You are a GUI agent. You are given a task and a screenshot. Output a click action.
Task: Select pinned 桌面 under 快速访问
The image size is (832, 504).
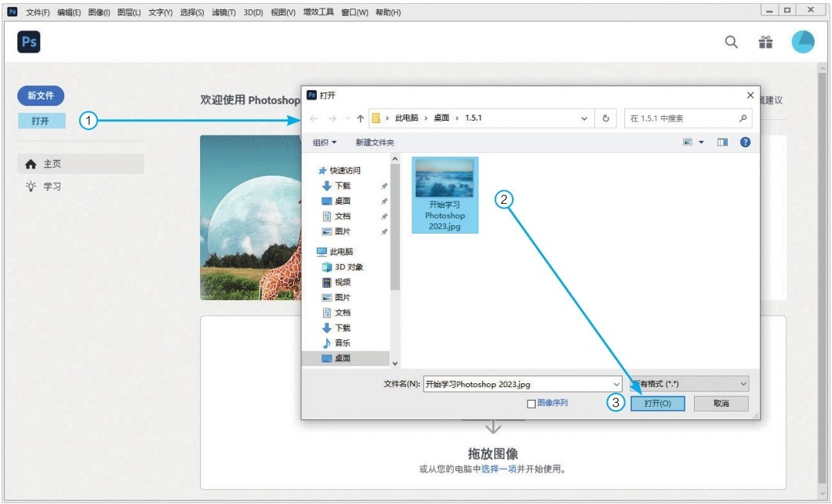[336, 201]
